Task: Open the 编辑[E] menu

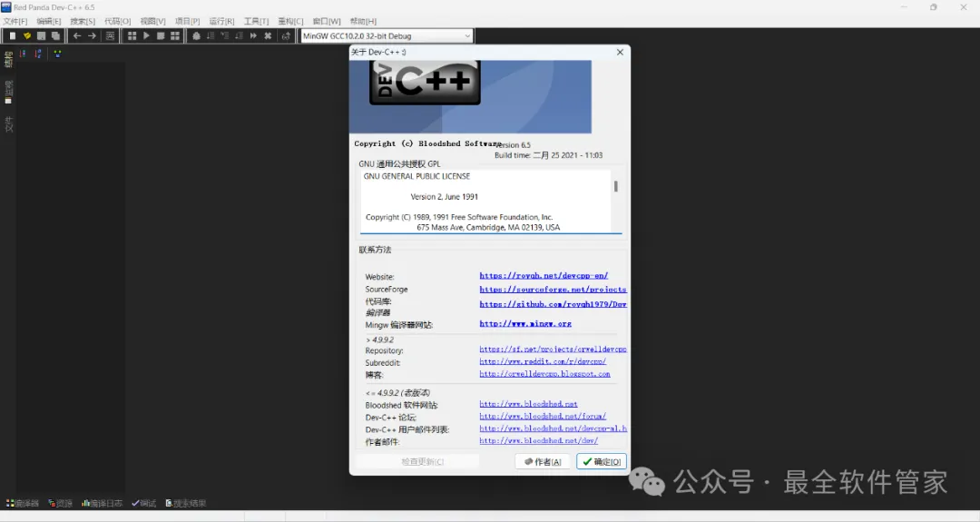Action: point(49,21)
